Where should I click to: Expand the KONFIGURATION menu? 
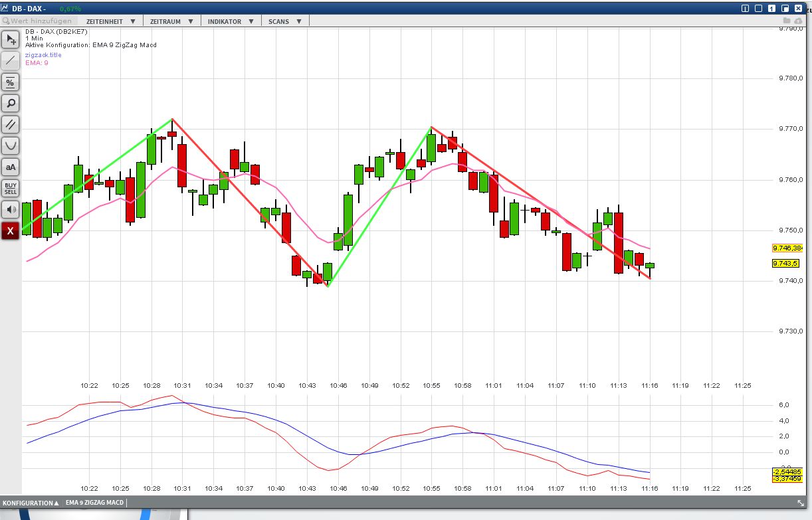[31, 503]
